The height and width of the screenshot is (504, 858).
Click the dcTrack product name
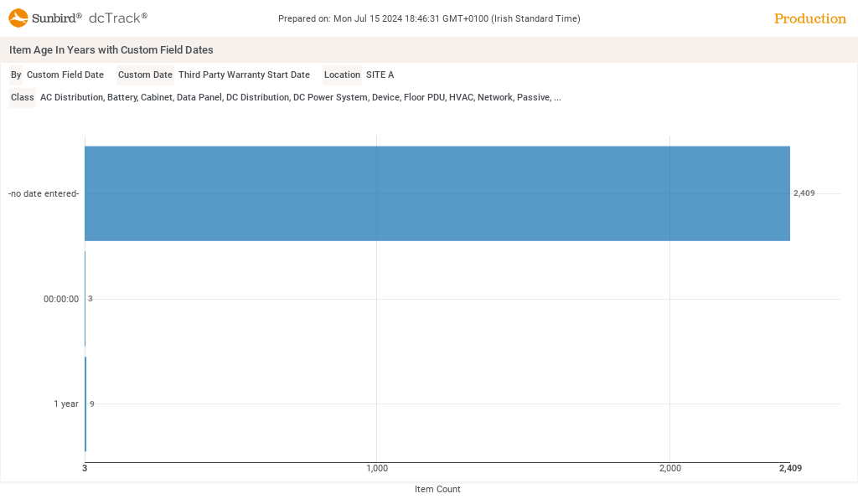[118, 18]
